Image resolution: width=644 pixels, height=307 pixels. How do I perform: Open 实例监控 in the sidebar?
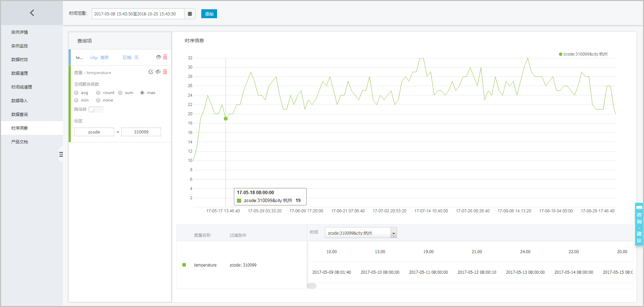[20, 46]
